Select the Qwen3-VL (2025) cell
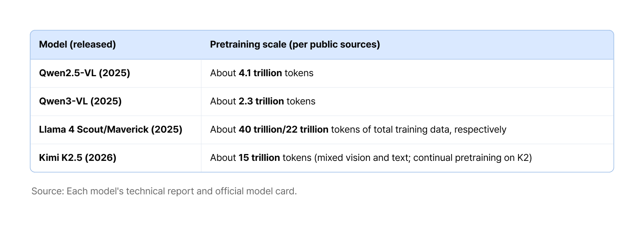 tap(116, 102)
